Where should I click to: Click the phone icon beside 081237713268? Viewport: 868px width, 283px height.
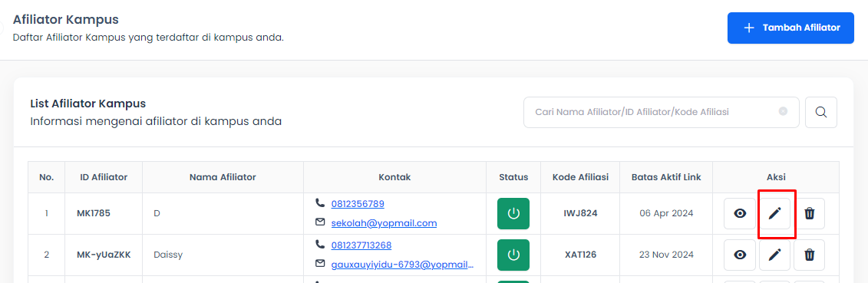coord(320,244)
